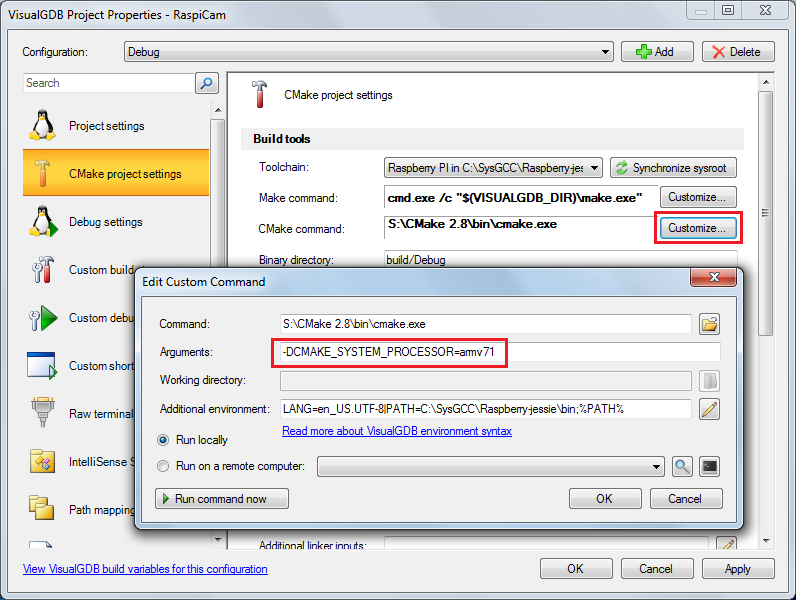Image resolution: width=796 pixels, height=600 pixels.
Task: Select the CMake project settings page
Action: (x=116, y=173)
